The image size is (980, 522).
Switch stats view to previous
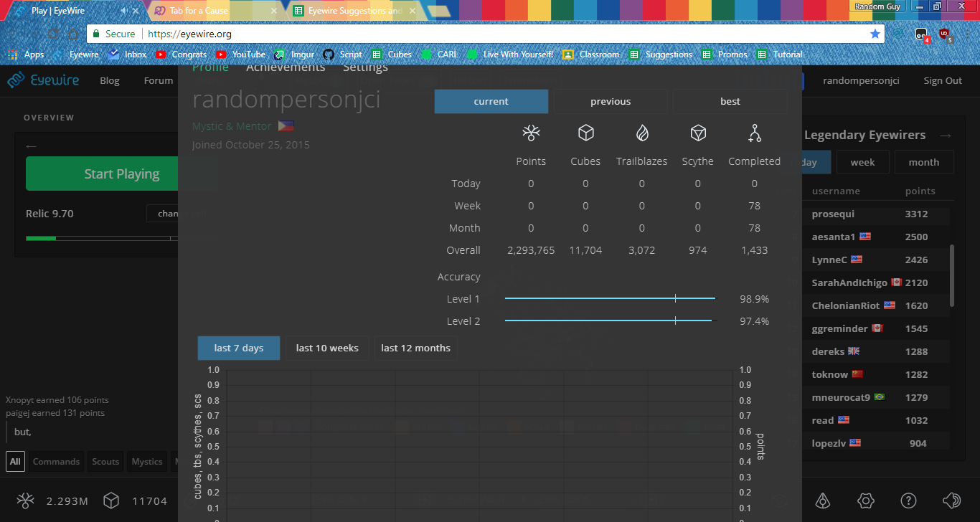point(611,102)
